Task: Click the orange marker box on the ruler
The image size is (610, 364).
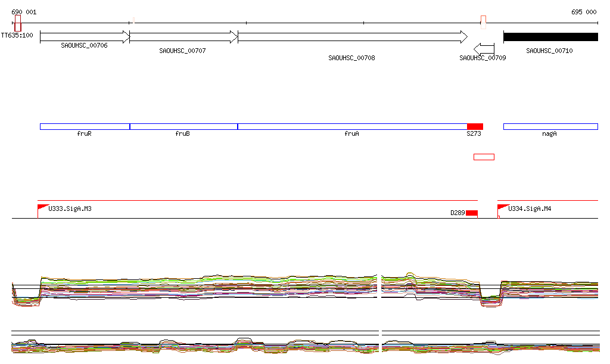Action: [x=484, y=23]
